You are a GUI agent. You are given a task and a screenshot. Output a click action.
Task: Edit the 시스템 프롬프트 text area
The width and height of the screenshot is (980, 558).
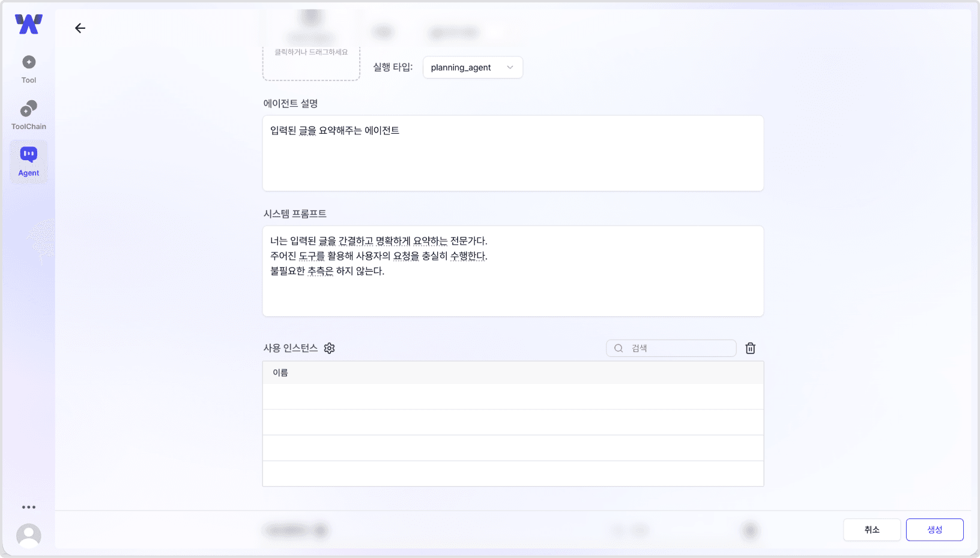pos(513,271)
